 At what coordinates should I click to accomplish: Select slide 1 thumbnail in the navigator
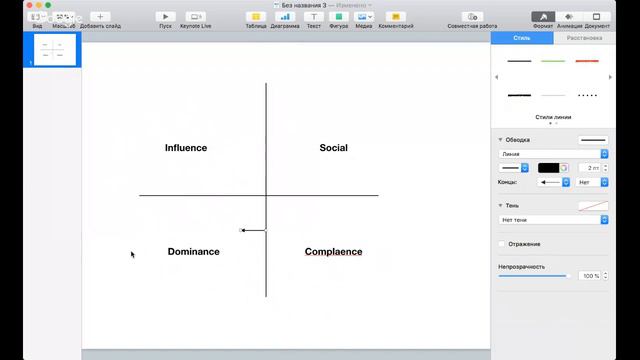tap(55, 50)
